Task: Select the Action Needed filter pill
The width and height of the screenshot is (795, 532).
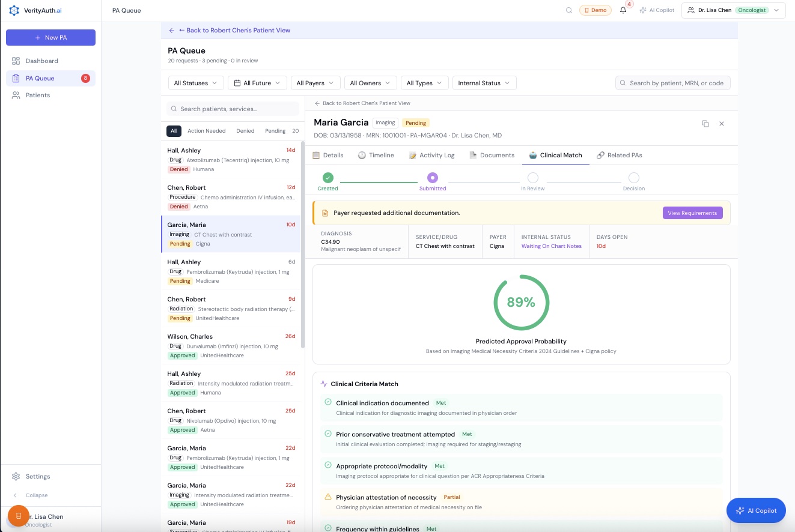Action: [206, 131]
